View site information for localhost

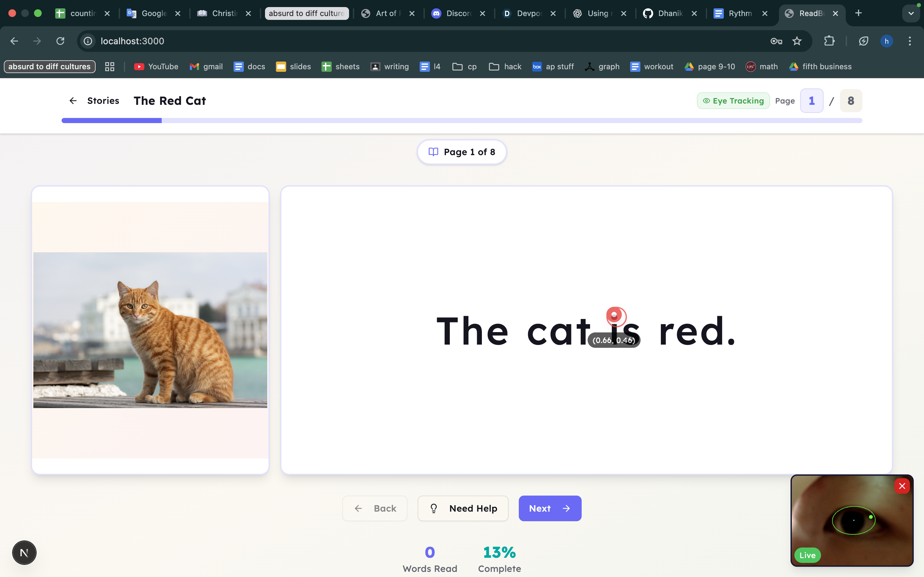(x=88, y=41)
